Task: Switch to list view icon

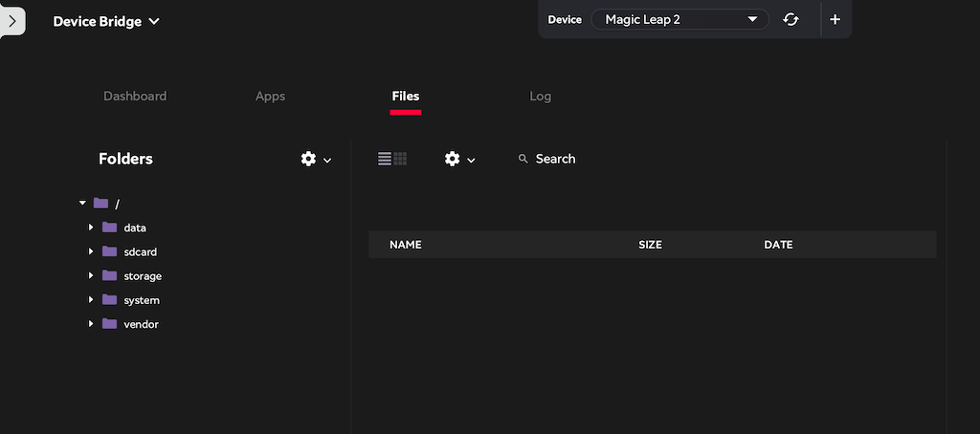Action: [385, 159]
